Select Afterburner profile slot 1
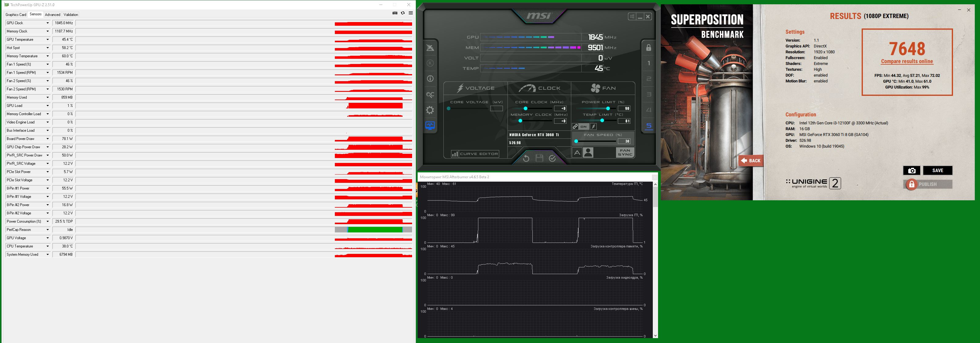The image size is (980, 343). click(649, 63)
